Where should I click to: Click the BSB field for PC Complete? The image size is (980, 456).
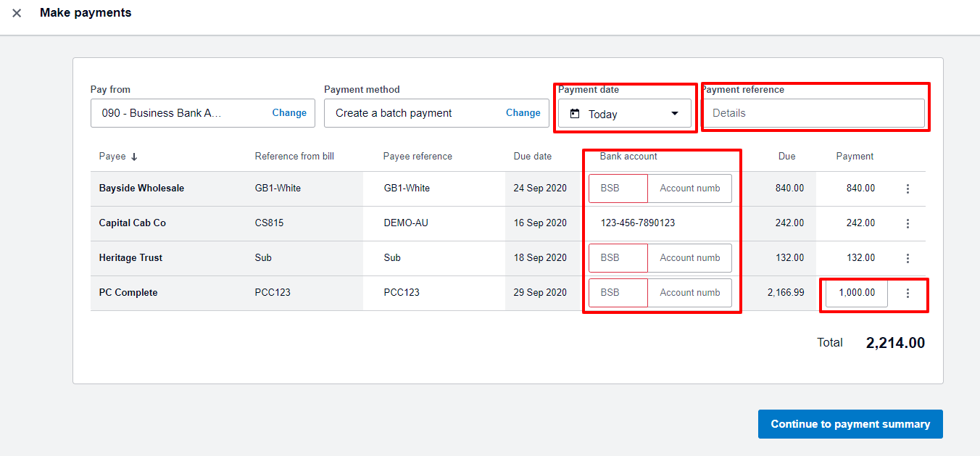click(x=618, y=292)
